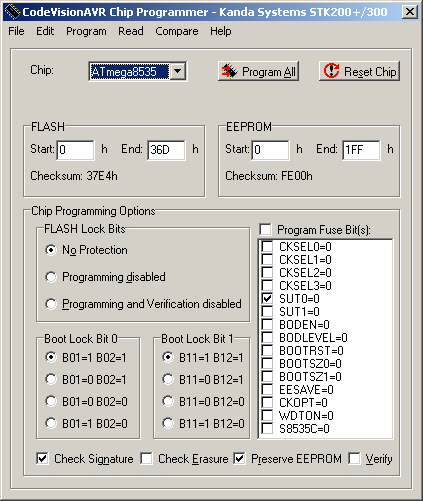This screenshot has width=423, height=501.
Task: Open the Program menu
Action: pos(86,31)
